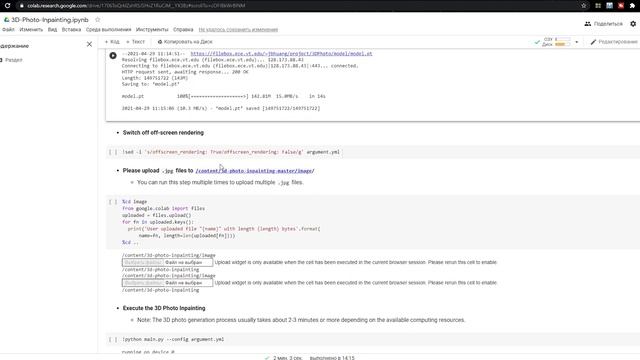The width and height of the screenshot is (640, 360).
Task: Click the Disk usage bar
Action: [x=562, y=44]
